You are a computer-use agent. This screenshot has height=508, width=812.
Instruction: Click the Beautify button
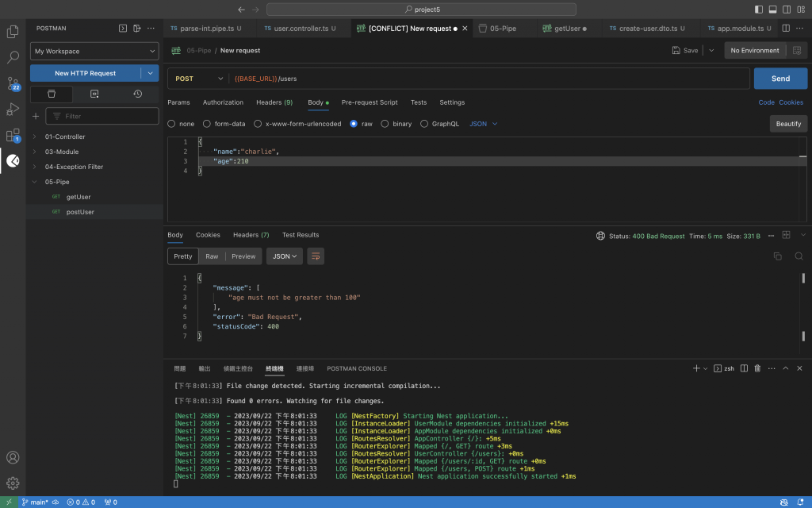click(x=788, y=124)
